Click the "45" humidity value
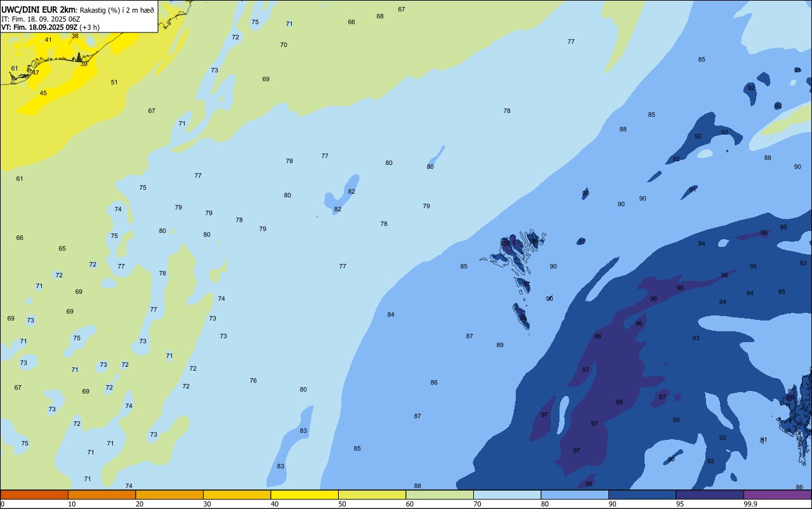The height and width of the screenshot is (509, 812). tap(43, 93)
